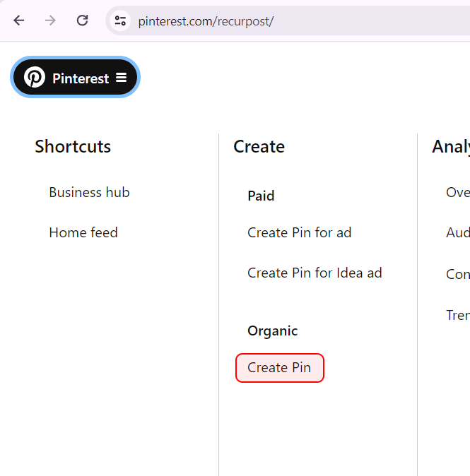Viewport: 470px width, 476px height.
Task: Open Business hub shortcut
Action: tap(89, 193)
